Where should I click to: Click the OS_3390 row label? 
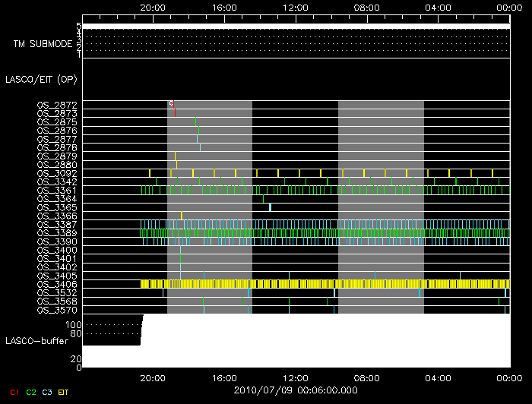57,242
